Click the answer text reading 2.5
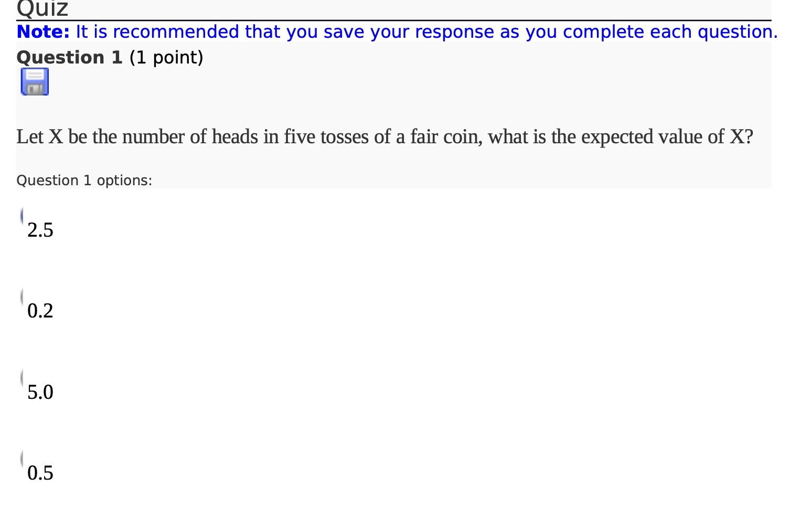This screenshot has width=812, height=509. tap(40, 229)
